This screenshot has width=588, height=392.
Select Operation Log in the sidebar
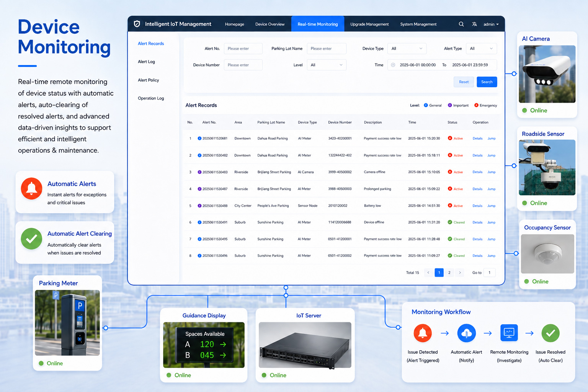pyautogui.click(x=151, y=98)
